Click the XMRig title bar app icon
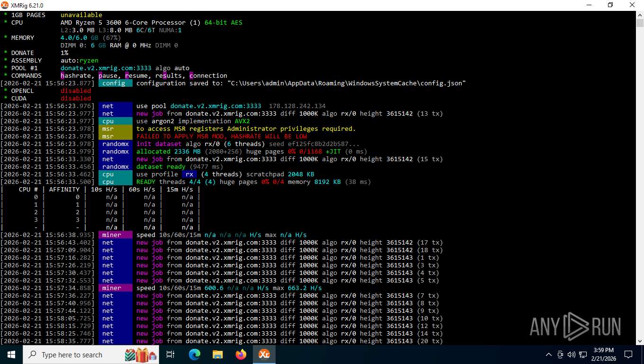Screen dimensions: 644x364 5,5
